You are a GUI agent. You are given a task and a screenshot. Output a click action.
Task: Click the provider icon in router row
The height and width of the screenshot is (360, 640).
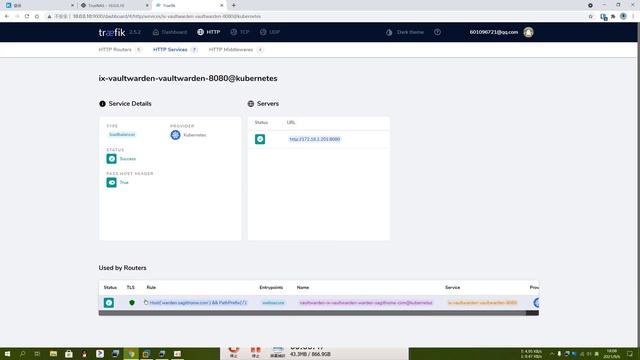point(536,303)
